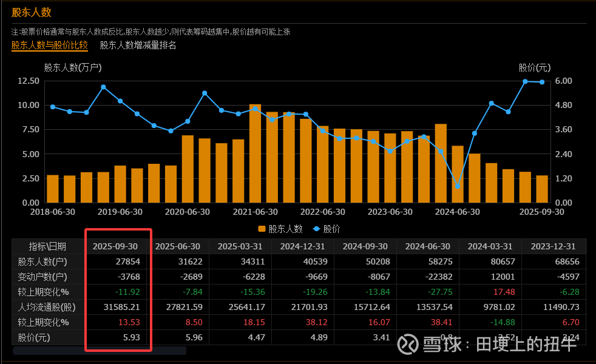This screenshot has width=596, height=364.
Task: Click the 2018-06-30 x-axis label
Action: 52,212
